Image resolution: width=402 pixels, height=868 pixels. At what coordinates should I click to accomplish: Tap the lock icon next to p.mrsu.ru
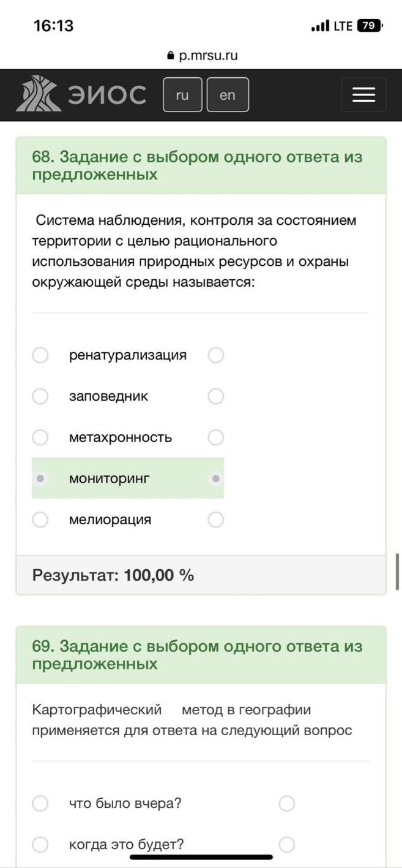[x=171, y=56]
